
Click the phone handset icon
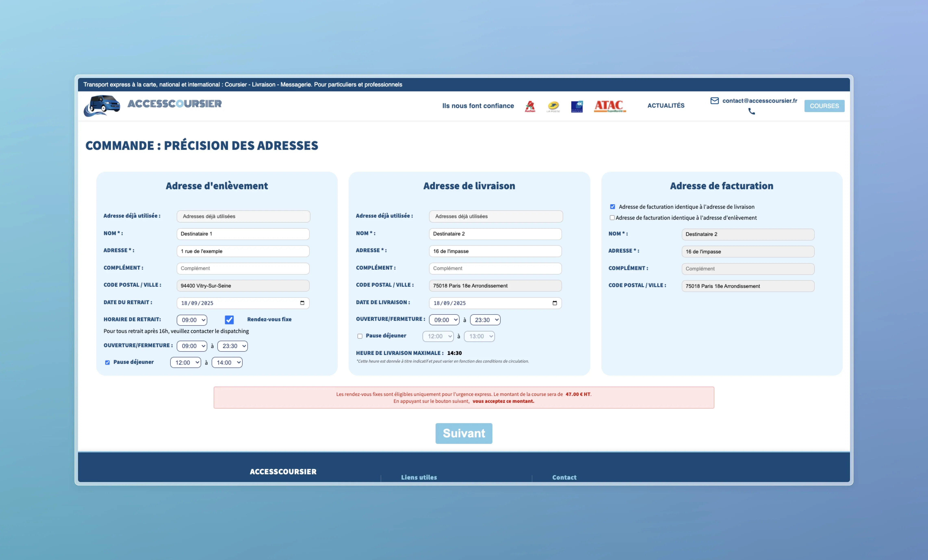click(751, 111)
